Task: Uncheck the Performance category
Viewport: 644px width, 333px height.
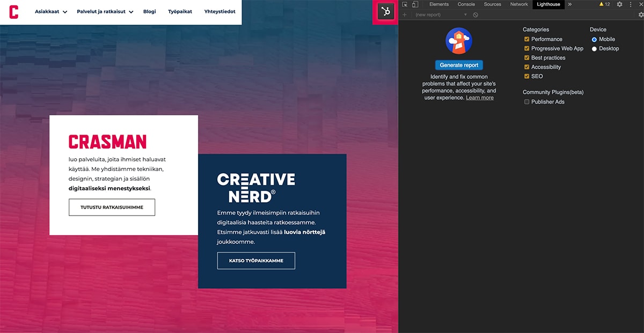Action: (527, 39)
